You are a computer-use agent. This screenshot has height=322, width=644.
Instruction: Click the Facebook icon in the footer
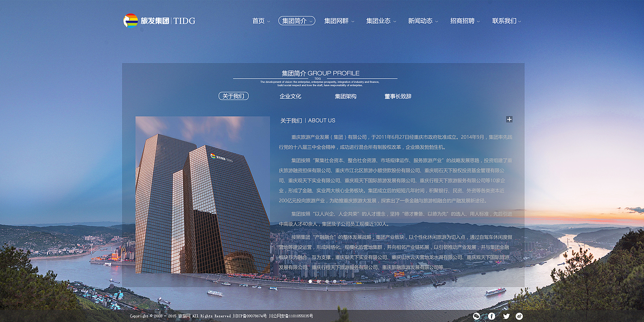click(491, 316)
